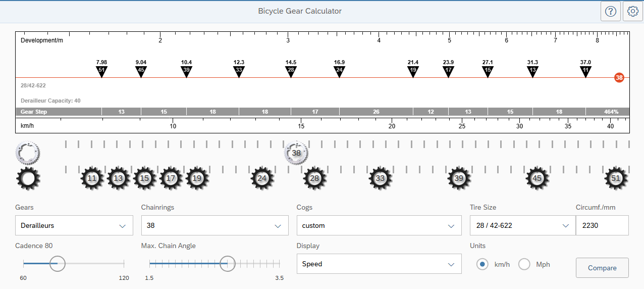Select the 51-tooth cog sprocket

616,178
